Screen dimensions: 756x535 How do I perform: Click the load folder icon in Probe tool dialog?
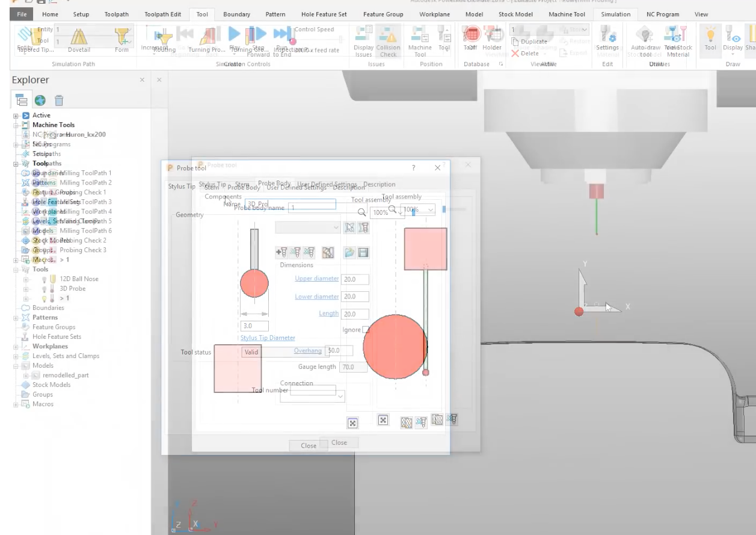[349, 253]
